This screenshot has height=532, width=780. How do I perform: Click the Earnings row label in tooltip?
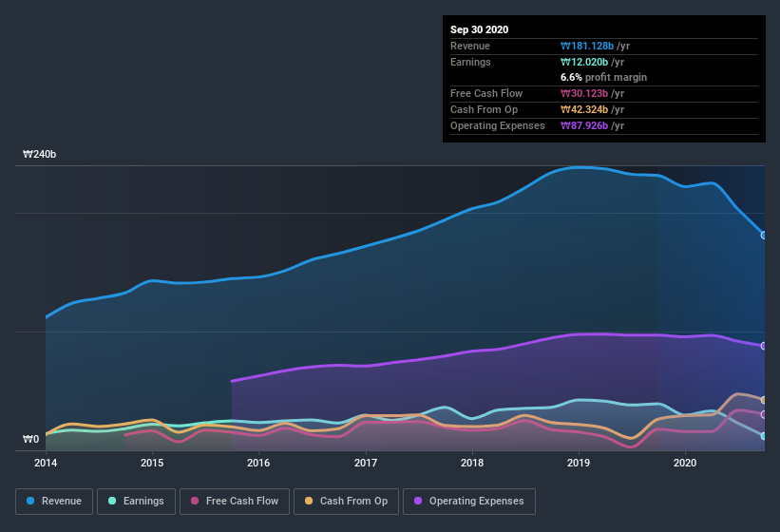click(x=470, y=62)
